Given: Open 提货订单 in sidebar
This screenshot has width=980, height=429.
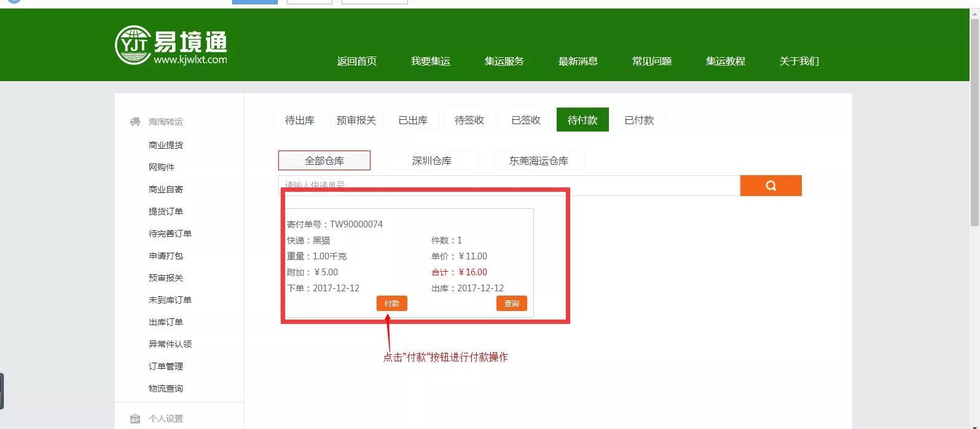Looking at the screenshot, I should 166,211.
